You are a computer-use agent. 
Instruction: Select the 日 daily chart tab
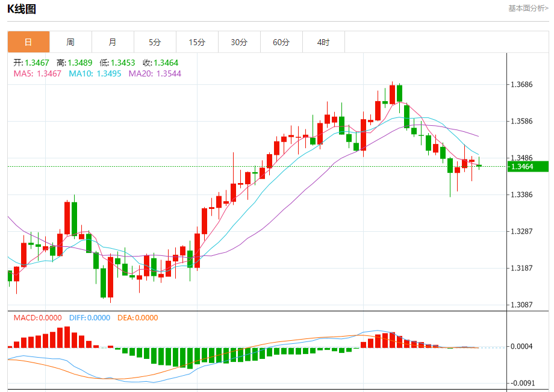coord(29,42)
